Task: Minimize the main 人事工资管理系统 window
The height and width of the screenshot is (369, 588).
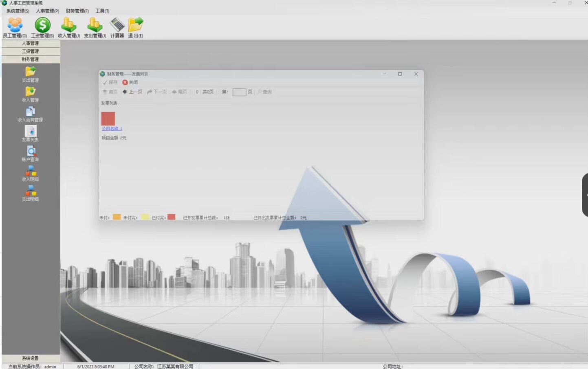Action: coord(554,3)
